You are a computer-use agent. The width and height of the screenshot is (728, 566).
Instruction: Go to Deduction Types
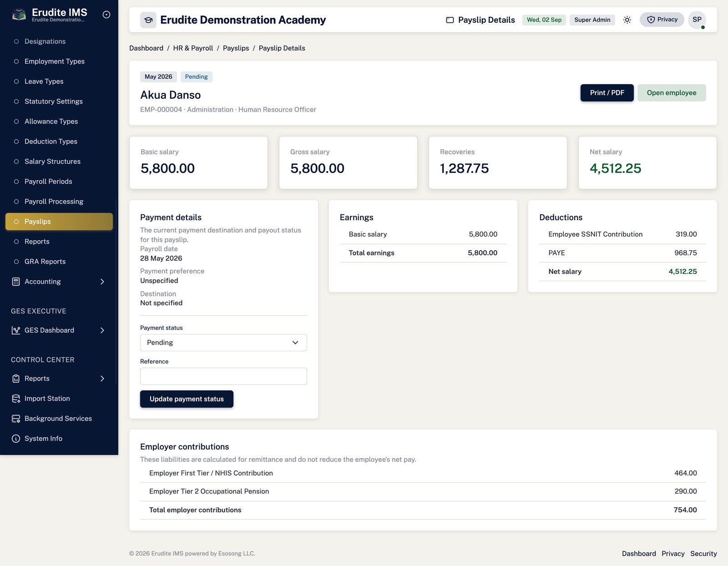pos(59,141)
